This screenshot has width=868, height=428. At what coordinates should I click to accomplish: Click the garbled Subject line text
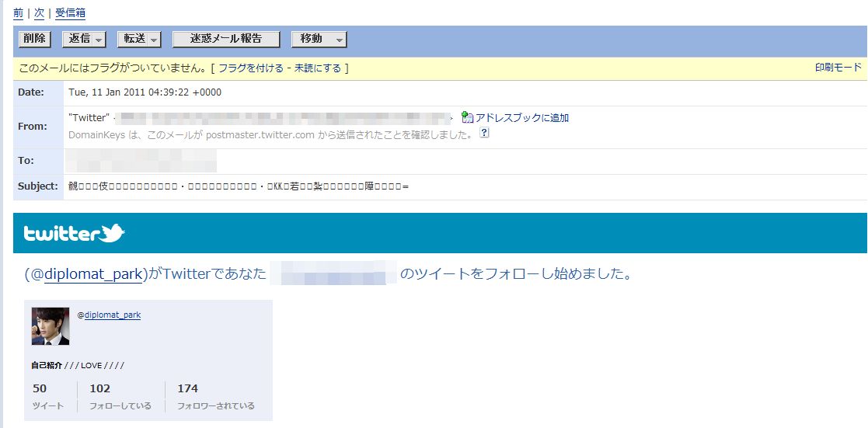tap(238, 186)
